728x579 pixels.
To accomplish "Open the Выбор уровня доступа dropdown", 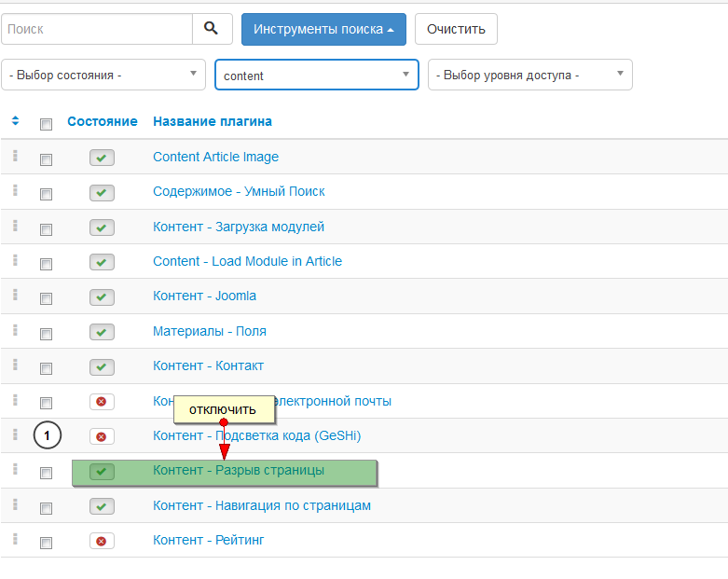I will 529,76.
